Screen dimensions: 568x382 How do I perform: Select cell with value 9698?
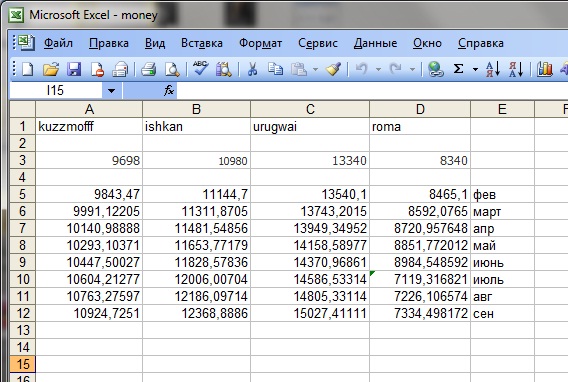point(89,160)
